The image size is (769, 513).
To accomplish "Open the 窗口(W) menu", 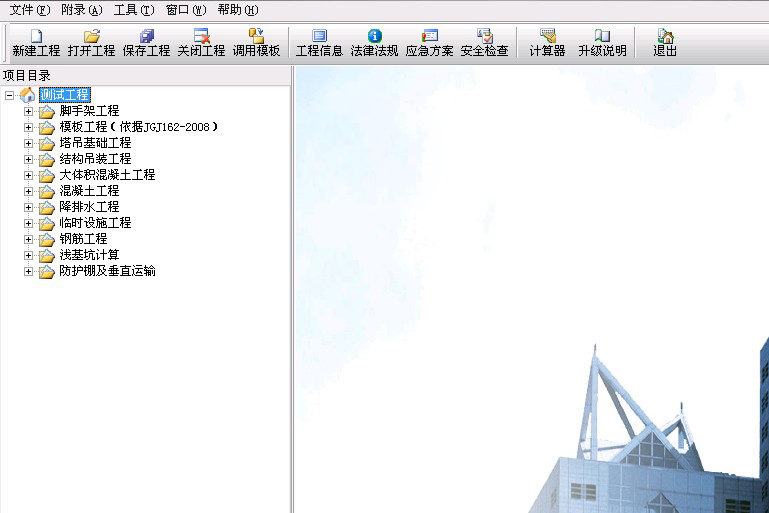I will click(x=186, y=10).
